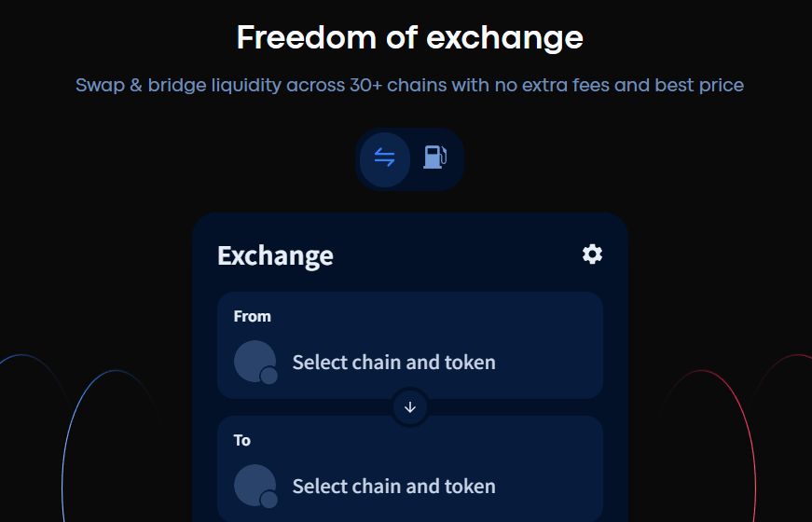812x522 pixels.
Task: Click the To token placeholder circle
Action: [253, 483]
